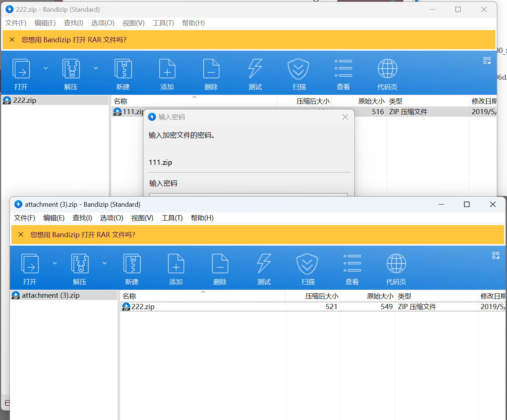This screenshot has width=507, height=420.
Task: Select attachment (3).zip root node in tree
Action: (x=64, y=295)
